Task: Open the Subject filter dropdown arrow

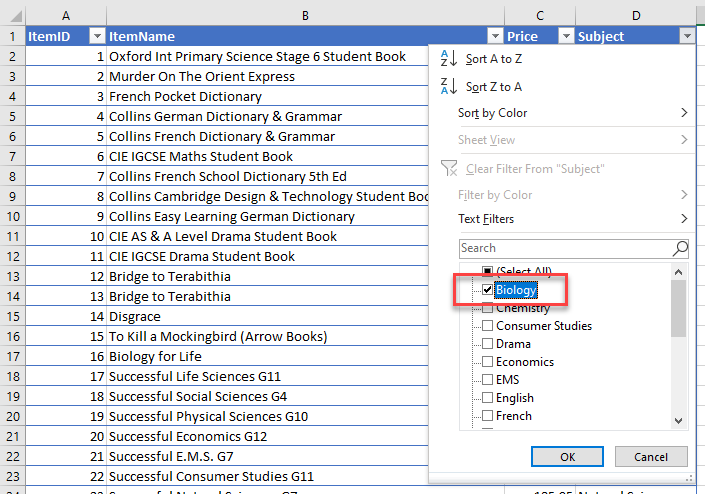Action: (686, 36)
